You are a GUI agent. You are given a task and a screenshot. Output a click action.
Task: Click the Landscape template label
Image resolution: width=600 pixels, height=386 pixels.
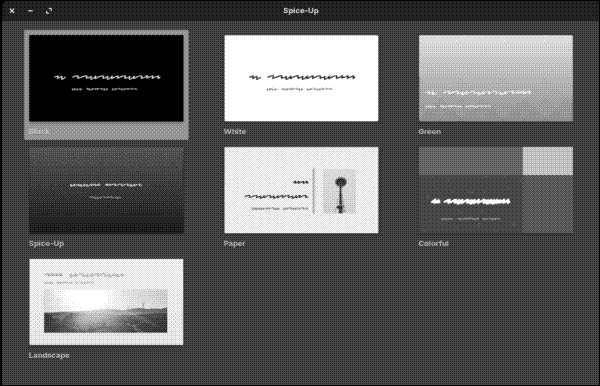tap(49, 355)
